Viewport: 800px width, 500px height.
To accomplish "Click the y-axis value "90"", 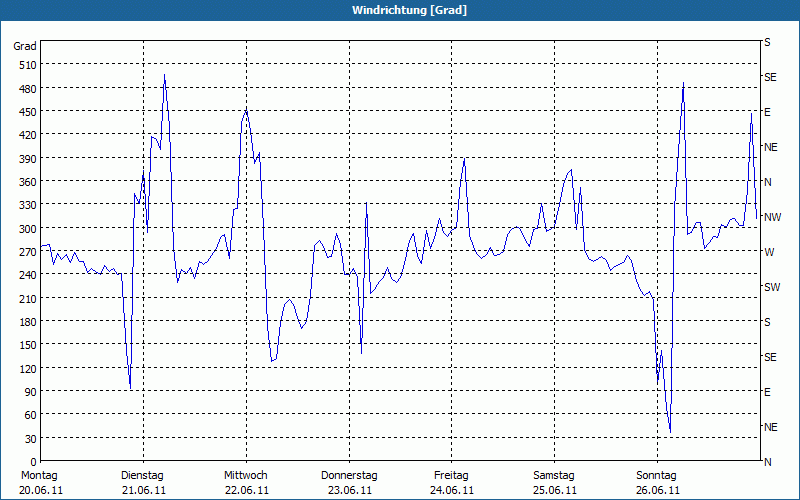I will 31,392.
